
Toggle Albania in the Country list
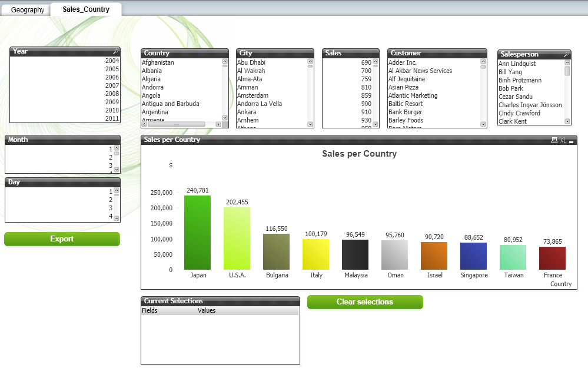pyautogui.click(x=151, y=70)
